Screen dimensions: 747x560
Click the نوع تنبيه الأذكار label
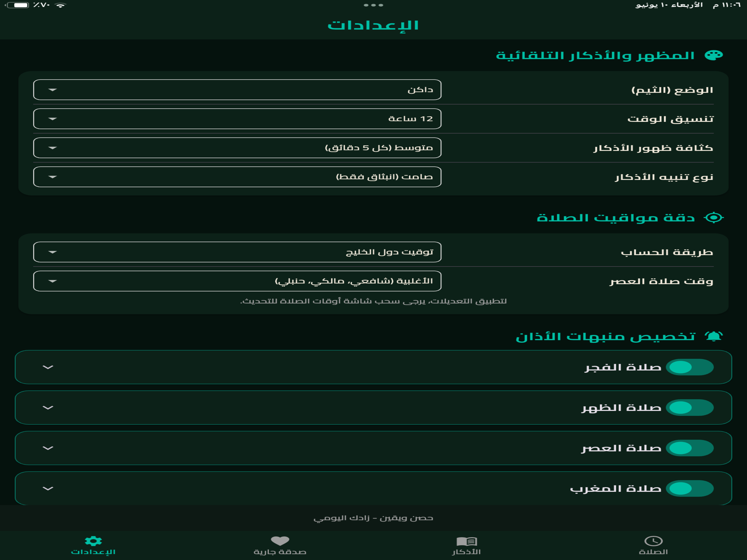pyautogui.click(x=664, y=177)
